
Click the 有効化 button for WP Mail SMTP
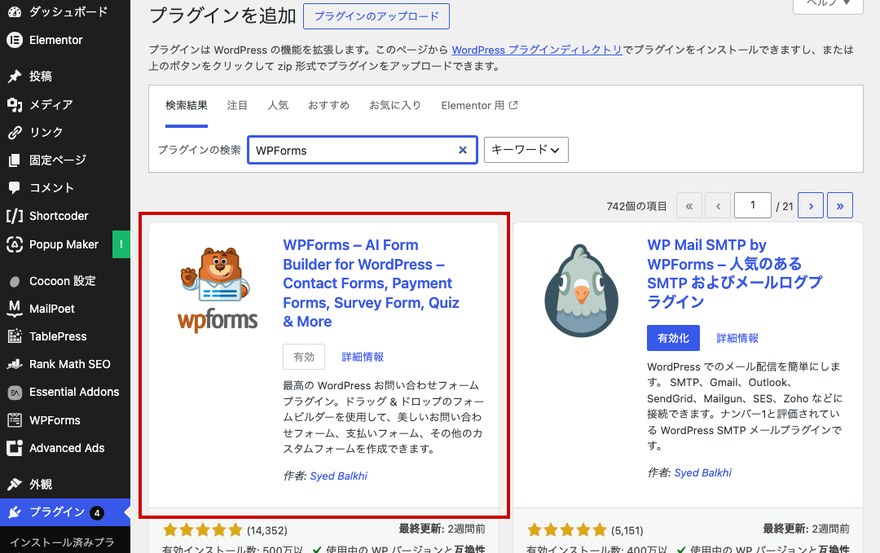[x=673, y=338]
